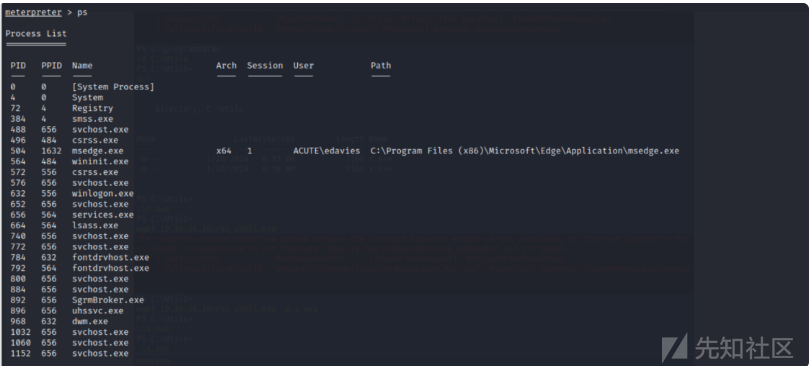
Task: Click the Path column header
Action: tap(380, 66)
